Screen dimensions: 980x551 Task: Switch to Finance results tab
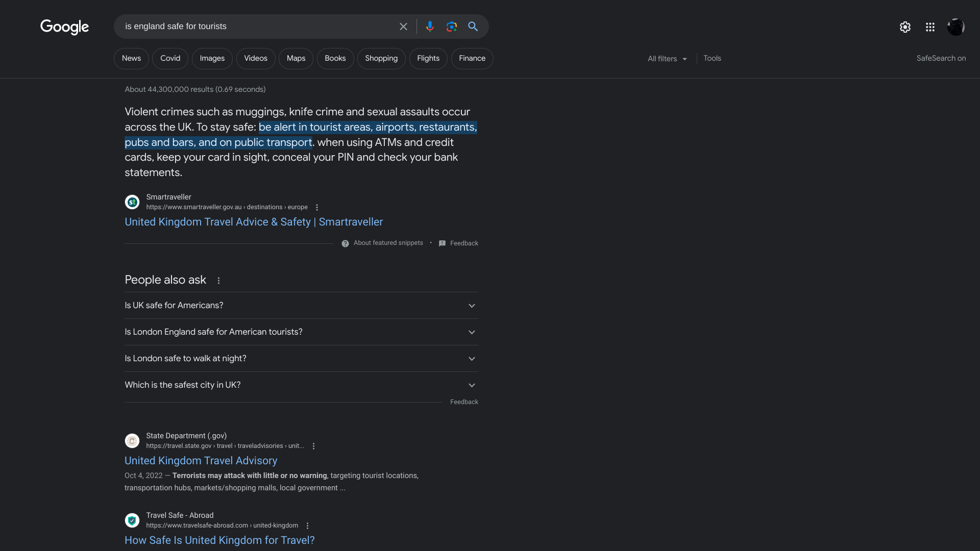coord(472,59)
